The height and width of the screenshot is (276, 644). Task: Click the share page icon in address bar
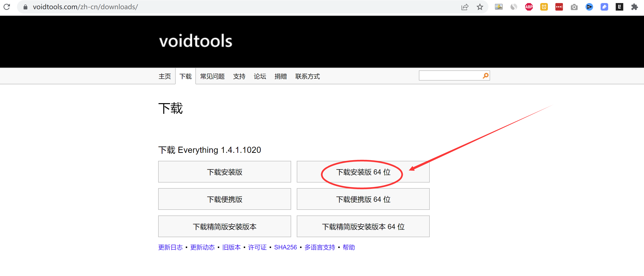click(465, 7)
